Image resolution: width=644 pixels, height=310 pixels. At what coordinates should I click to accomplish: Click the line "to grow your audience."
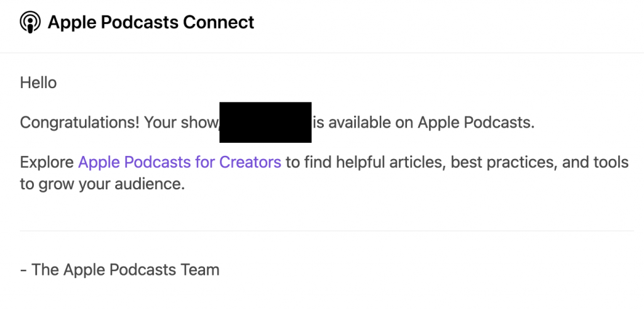pos(103,184)
